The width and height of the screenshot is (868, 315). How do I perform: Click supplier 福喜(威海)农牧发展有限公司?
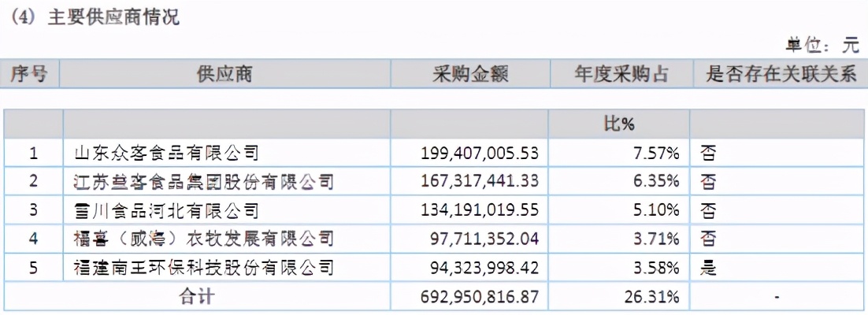coord(204,239)
